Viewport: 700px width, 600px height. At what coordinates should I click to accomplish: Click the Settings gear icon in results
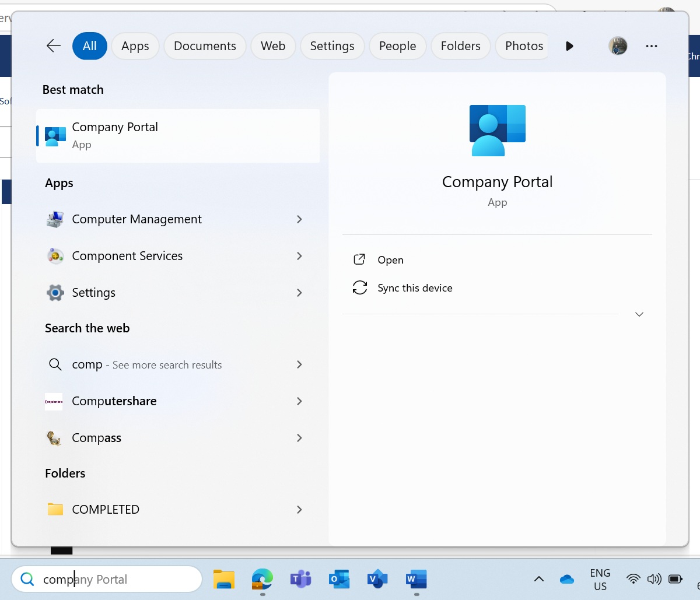[55, 293]
